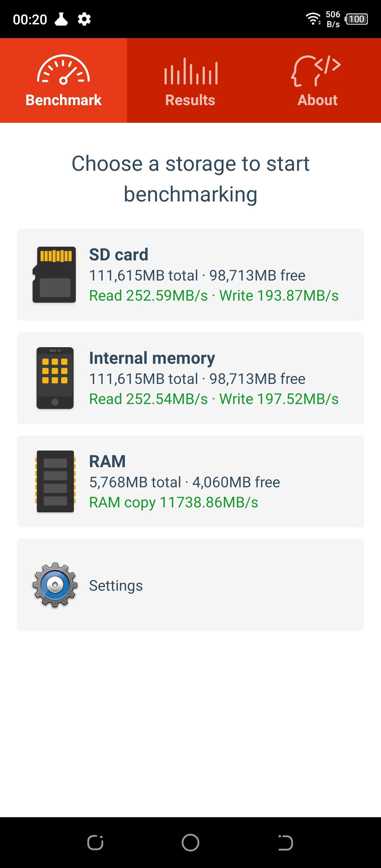
Task: Tap the SD card read/write speed text
Action: coord(214,296)
